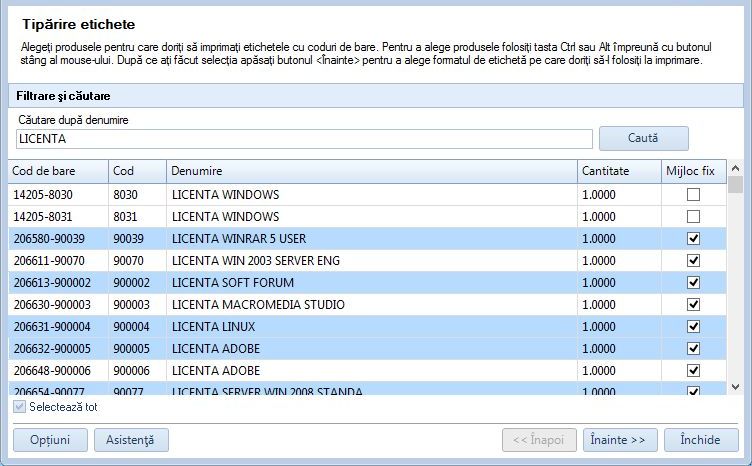Click code cell 8031

[x=138, y=217]
